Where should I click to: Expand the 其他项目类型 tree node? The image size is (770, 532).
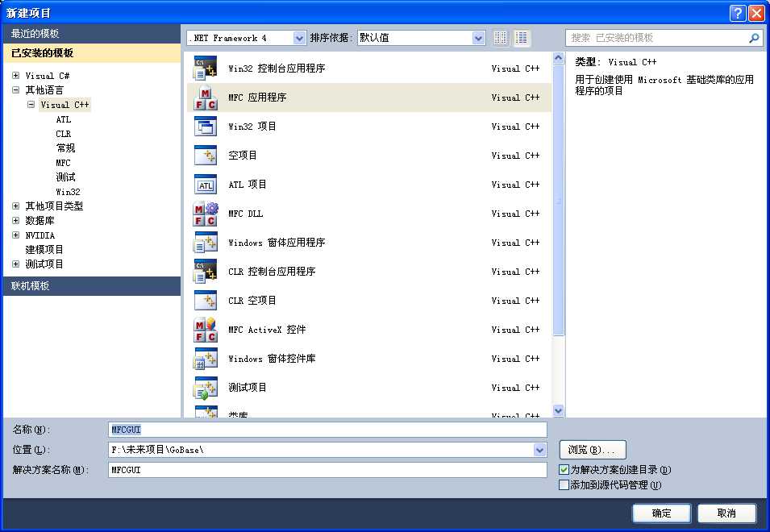[x=15, y=206]
